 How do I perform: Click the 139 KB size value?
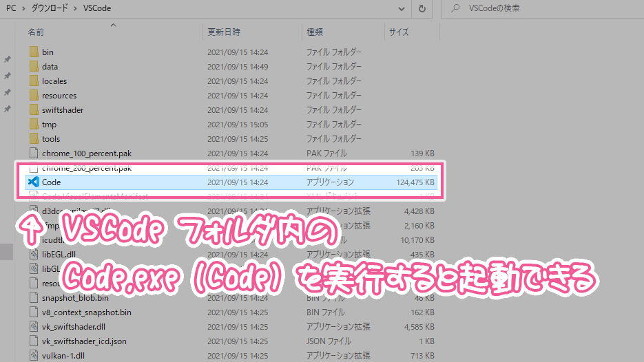tap(423, 153)
